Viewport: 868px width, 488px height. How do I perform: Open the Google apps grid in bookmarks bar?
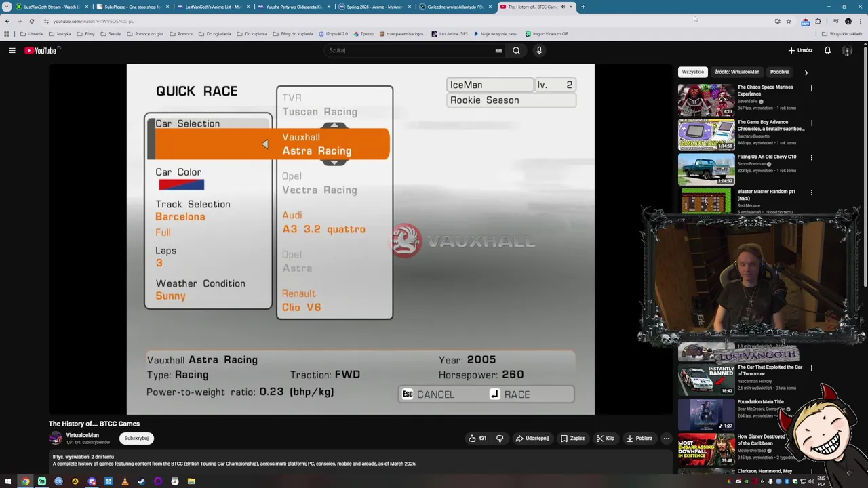click(x=7, y=34)
